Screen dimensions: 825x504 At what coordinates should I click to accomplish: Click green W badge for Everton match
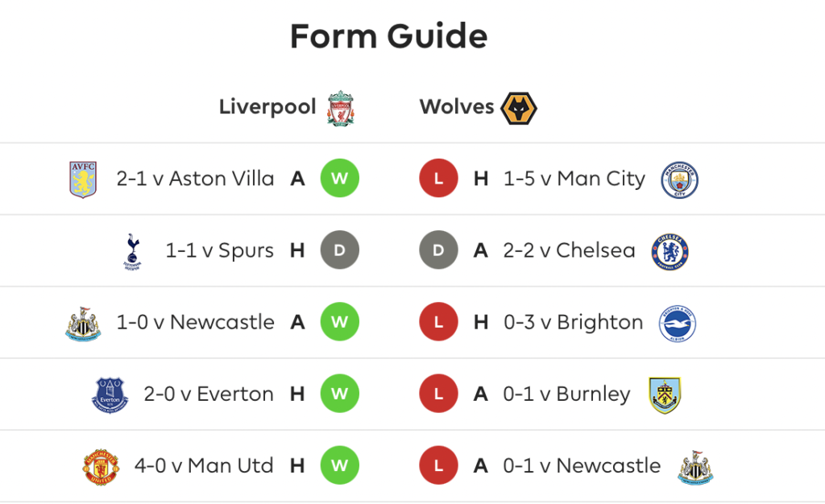[340, 393]
